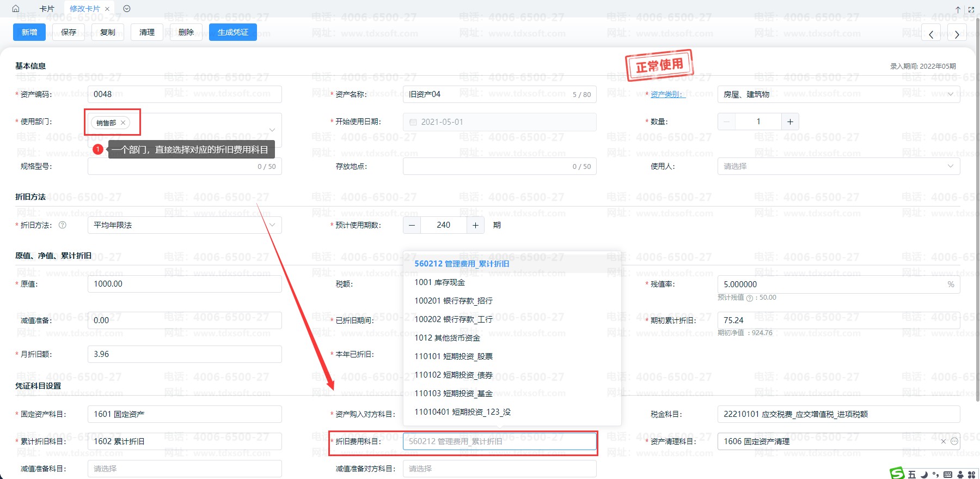This screenshot has width=980, height=479.
Task: Switch to the 卡片 tab
Action: pyautogui.click(x=47, y=9)
